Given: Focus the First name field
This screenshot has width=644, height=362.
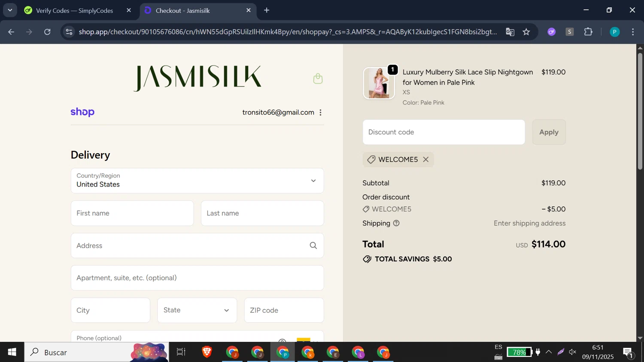Looking at the screenshot, I should (x=132, y=213).
